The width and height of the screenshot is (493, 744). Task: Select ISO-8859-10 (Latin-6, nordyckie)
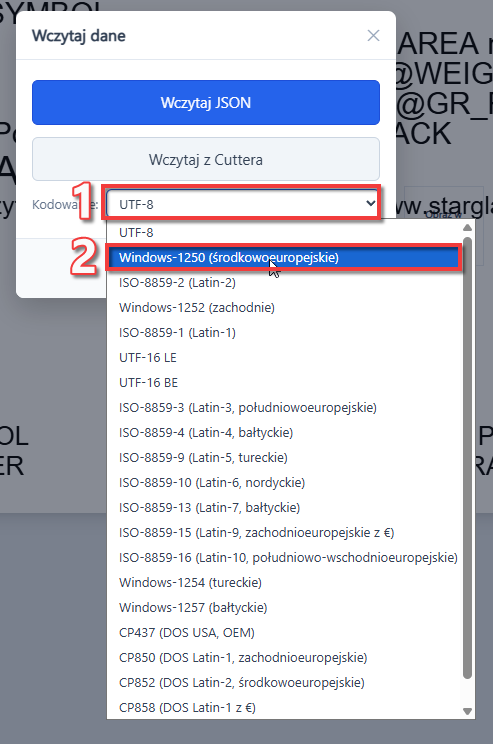(285, 483)
